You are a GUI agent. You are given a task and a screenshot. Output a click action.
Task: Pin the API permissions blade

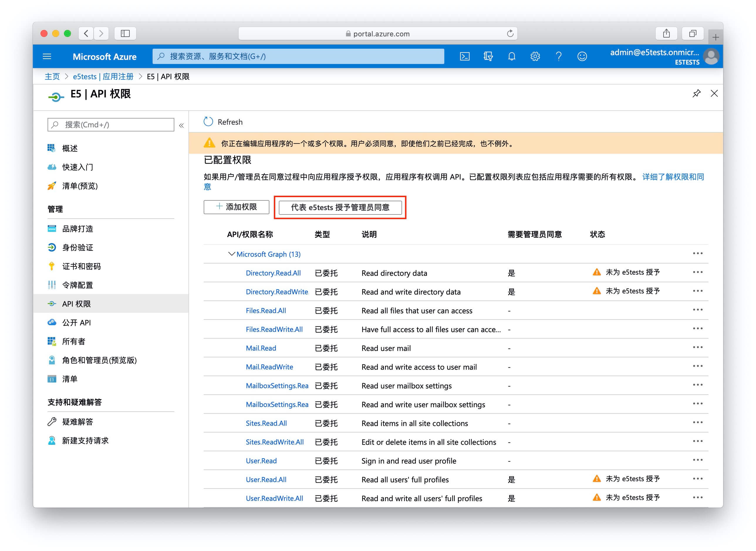point(696,93)
